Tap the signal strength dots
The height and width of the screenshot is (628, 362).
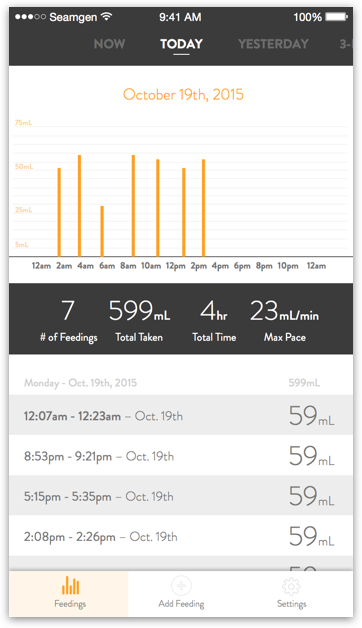(30, 17)
